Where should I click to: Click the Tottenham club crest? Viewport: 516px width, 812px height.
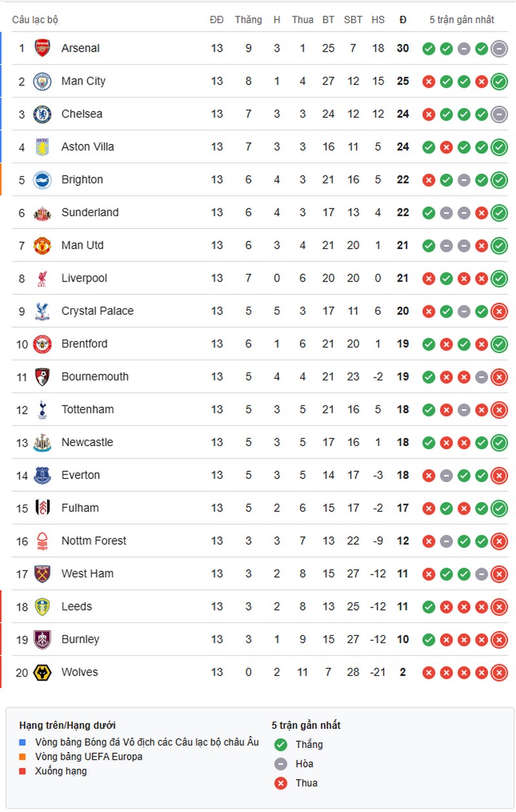[42, 410]
